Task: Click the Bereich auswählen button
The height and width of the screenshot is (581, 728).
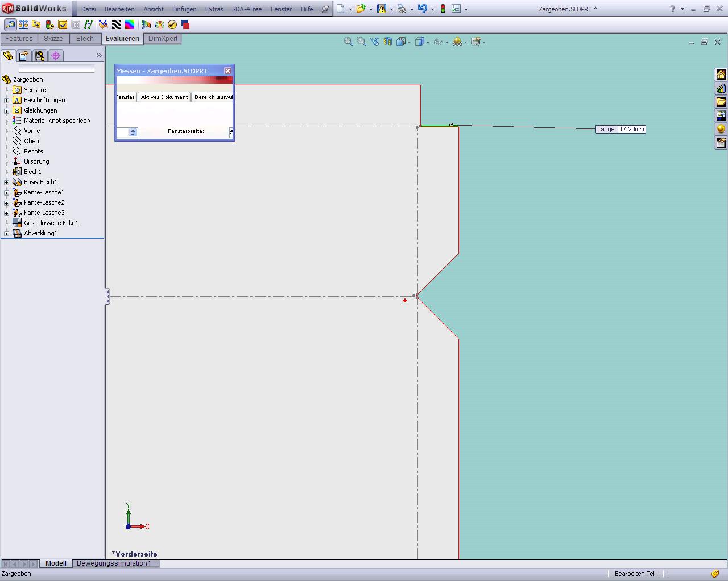Action: [x=213, y=97]
